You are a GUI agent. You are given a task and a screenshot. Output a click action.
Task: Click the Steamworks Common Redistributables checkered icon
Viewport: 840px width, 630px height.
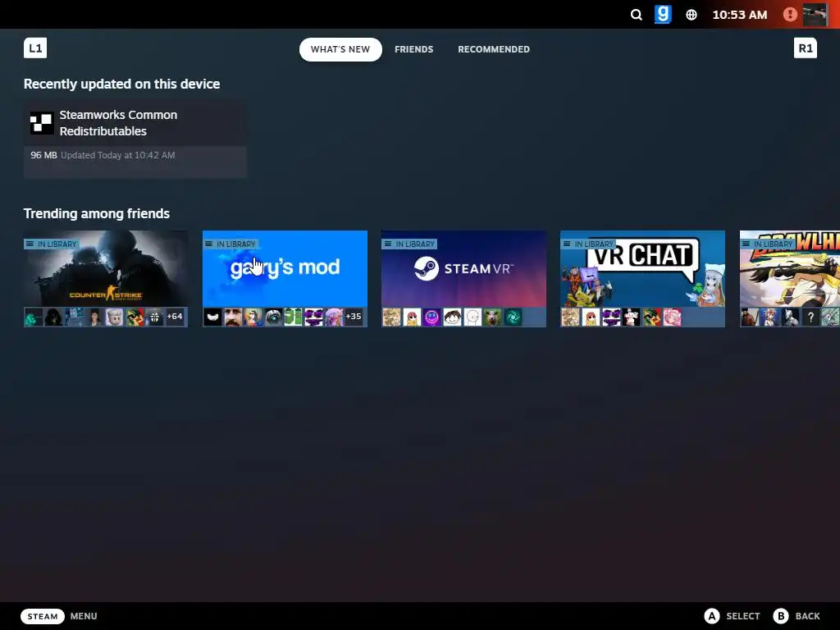pos(41,123)
